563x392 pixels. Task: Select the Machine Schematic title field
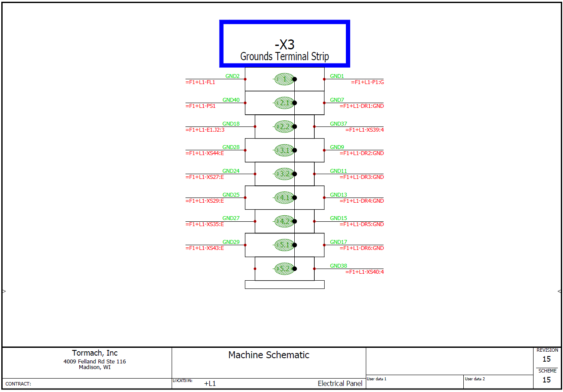[x=269, y=355]
